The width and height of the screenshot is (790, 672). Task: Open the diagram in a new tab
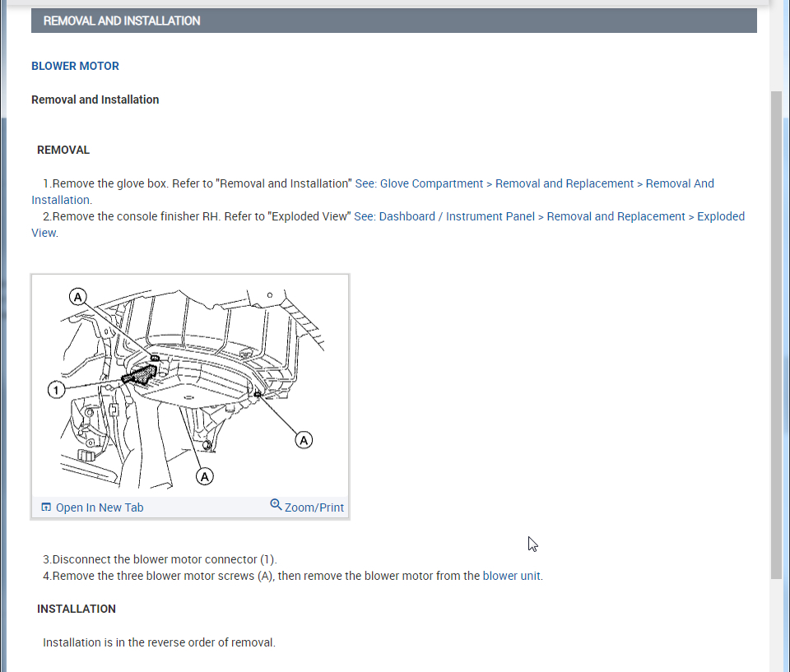click(x=100, y=507)
